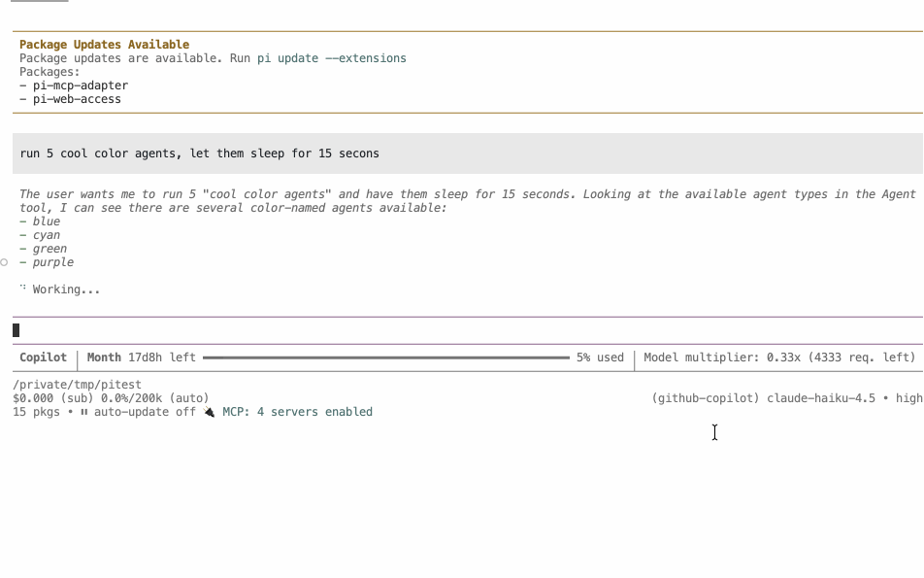Screen dimensions: 924x578
Task: Click the Working spinner icon
Action: (23, 288)
